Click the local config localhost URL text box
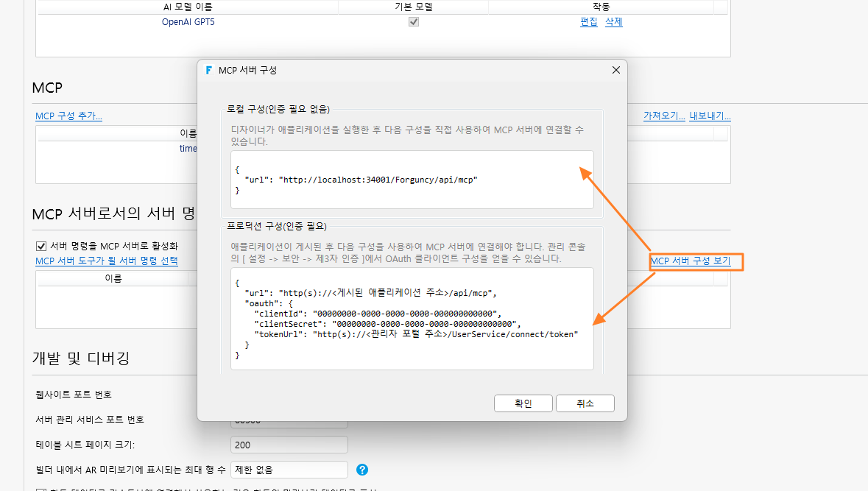 click(412, 180)
